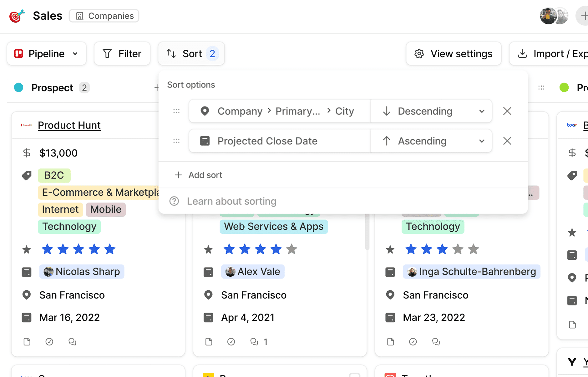Click the tag icon next to the B2C label
The image size is (588, 377).
(x=27, y=175)
